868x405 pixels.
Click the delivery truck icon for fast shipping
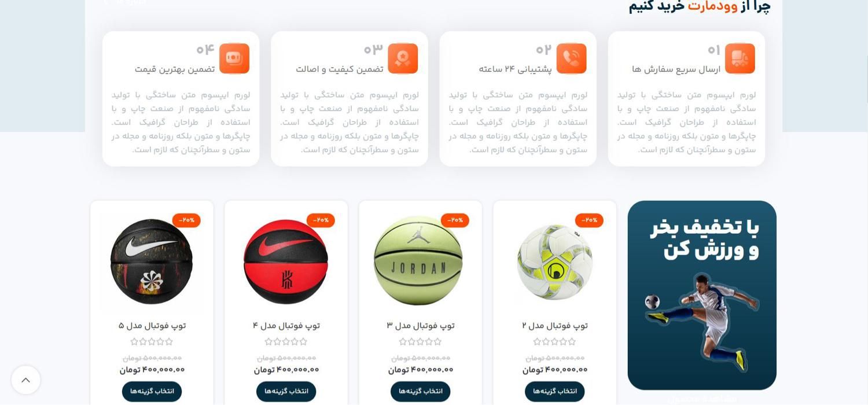pos(740,58)
